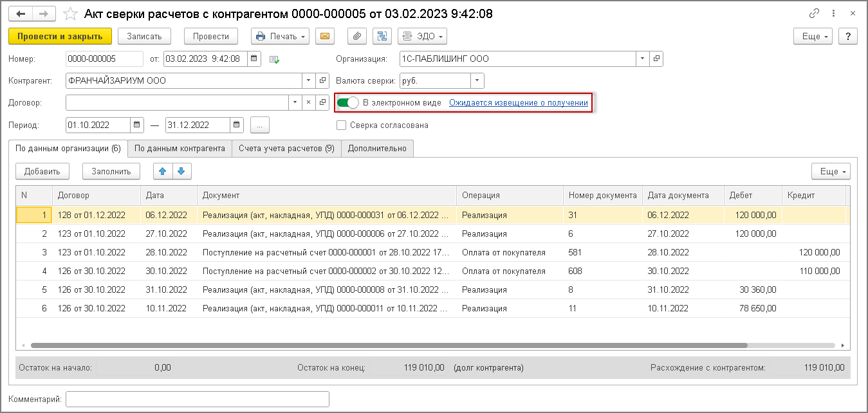Viewport: 868px width, 413px height.
Task: Add document to favorites star
Action: coord(70,14)
